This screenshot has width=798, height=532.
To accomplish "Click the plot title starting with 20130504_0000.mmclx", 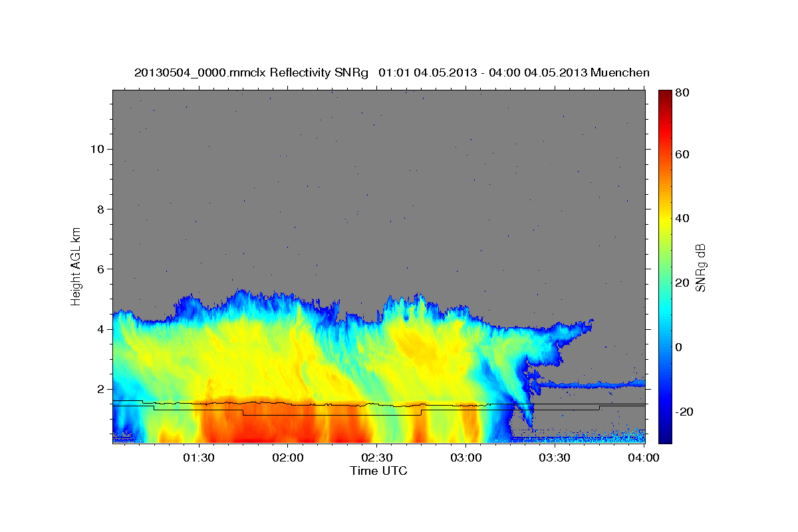I will click(x=392, y=72).
